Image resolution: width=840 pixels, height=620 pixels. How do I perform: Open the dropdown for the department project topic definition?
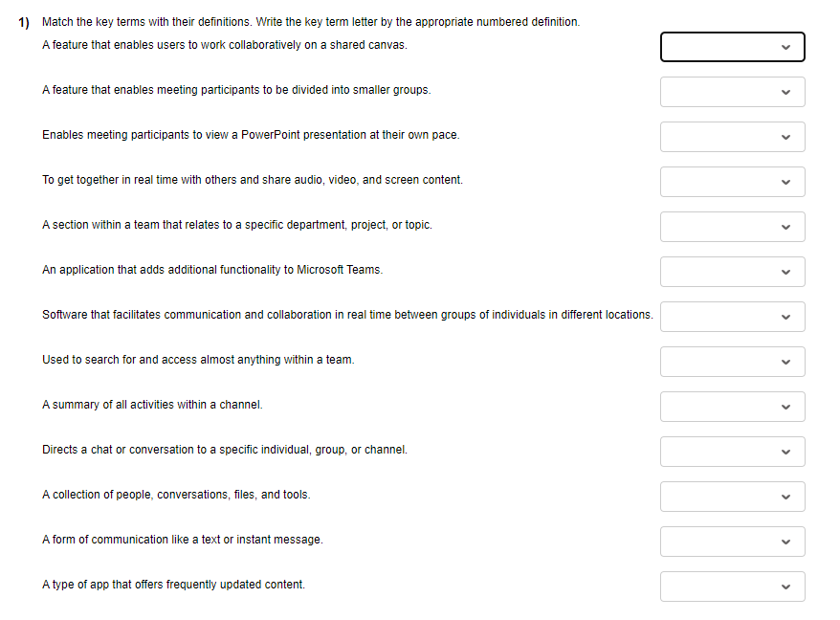(732, 226)
